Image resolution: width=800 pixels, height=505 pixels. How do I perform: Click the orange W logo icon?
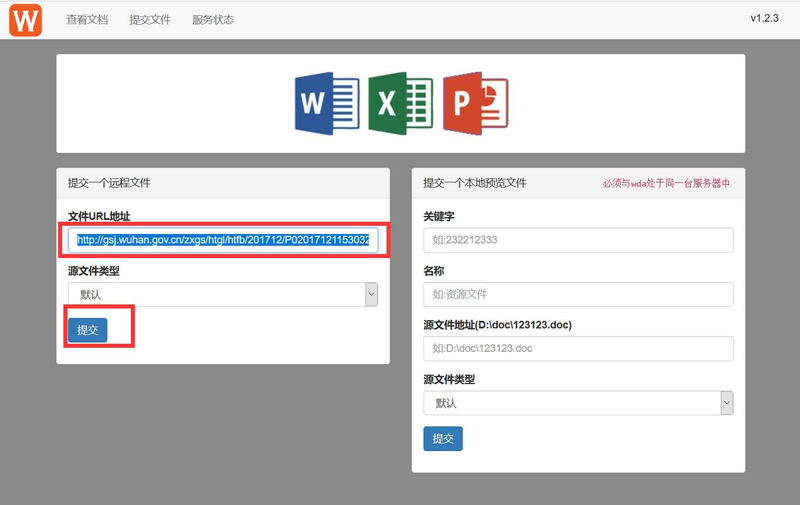click(26, 20)
